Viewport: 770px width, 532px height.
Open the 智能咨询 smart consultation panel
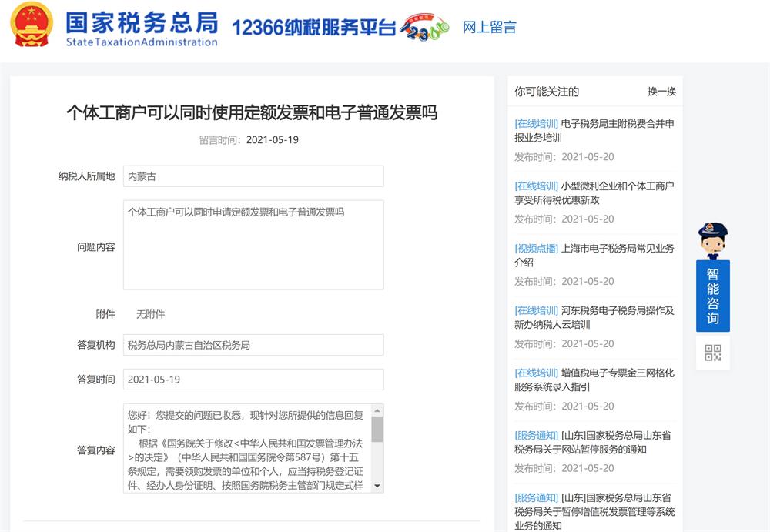[x=712, y=295]
